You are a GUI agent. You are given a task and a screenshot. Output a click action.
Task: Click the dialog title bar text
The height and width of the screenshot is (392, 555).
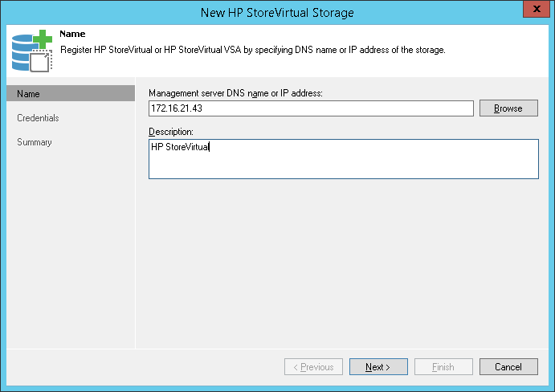278,12
